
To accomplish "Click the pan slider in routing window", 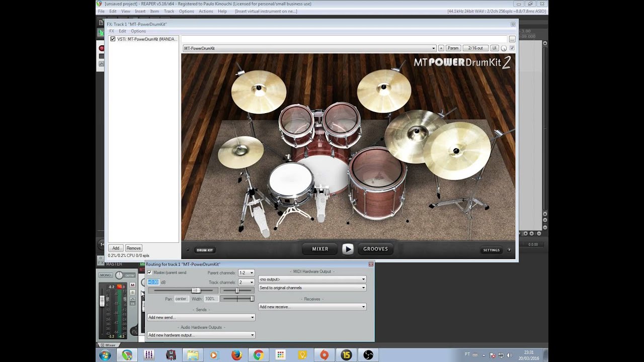I will click(x=237, y=290).
